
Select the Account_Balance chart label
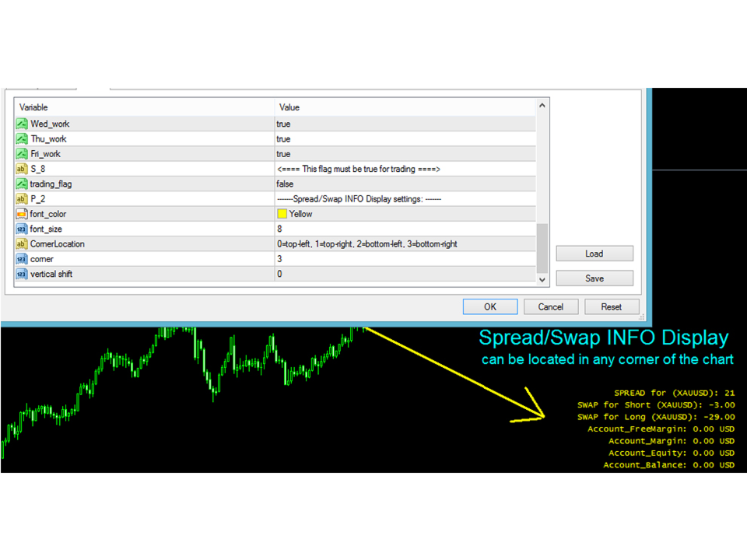click(x=669, y=465)
